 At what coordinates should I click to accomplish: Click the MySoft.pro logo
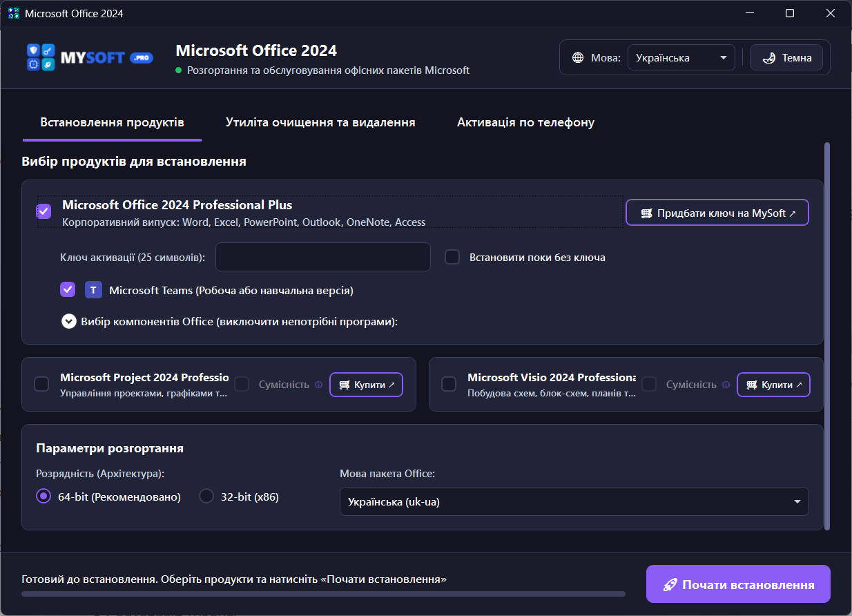pos(90,57)
